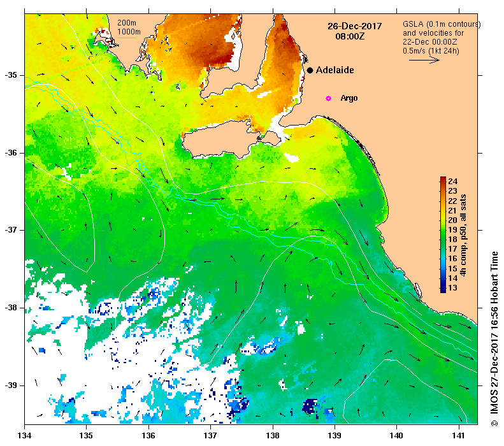Click the 16 degree colorbar label
This screenshot has height=446, width=504.
tap(452, 259)
